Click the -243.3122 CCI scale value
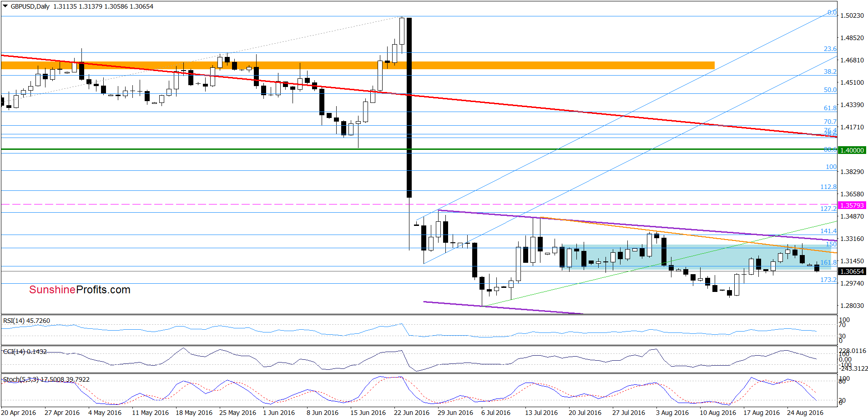868x419 pixels. (853, 368)
